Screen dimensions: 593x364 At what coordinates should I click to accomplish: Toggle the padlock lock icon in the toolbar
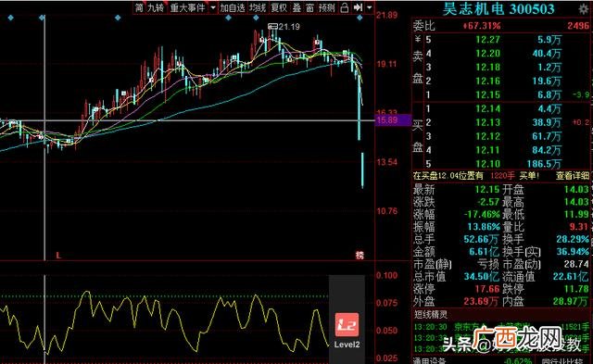(344, 7)
